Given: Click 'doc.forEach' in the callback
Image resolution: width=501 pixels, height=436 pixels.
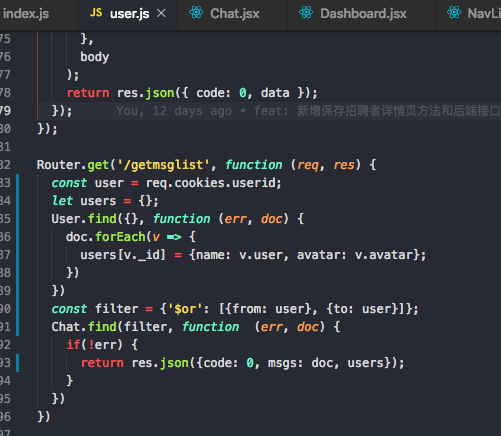Looking at the screenshot, I should (x=106, y=237).
